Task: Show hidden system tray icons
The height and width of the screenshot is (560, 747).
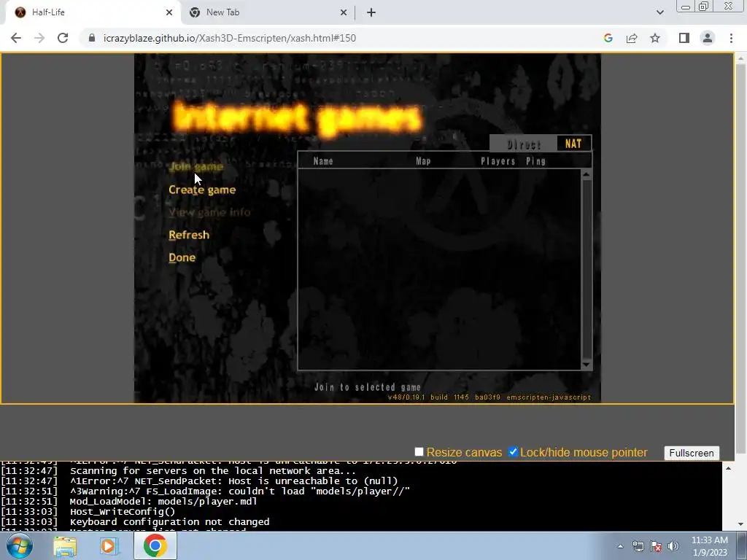Action: (x=620, y=546)
